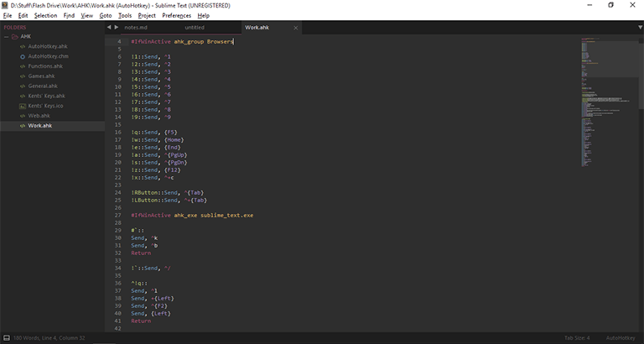Click the Kents' Keys.ahk code file icon
This screenshot has height=344, width=644.
pos(23,96)
